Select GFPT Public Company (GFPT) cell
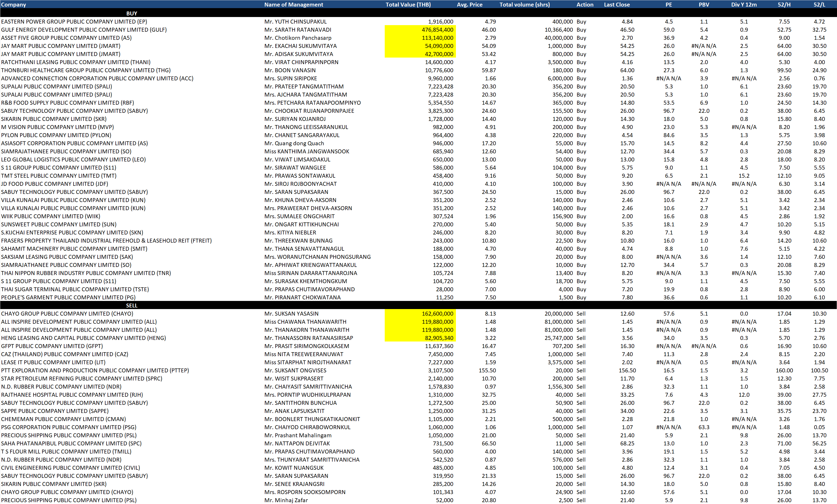Screen dimensions: 837x504 (x=52, y=346)
